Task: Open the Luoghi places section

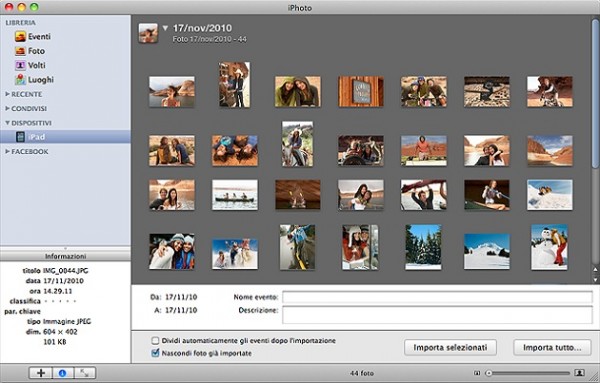Action: pos(34,80)
